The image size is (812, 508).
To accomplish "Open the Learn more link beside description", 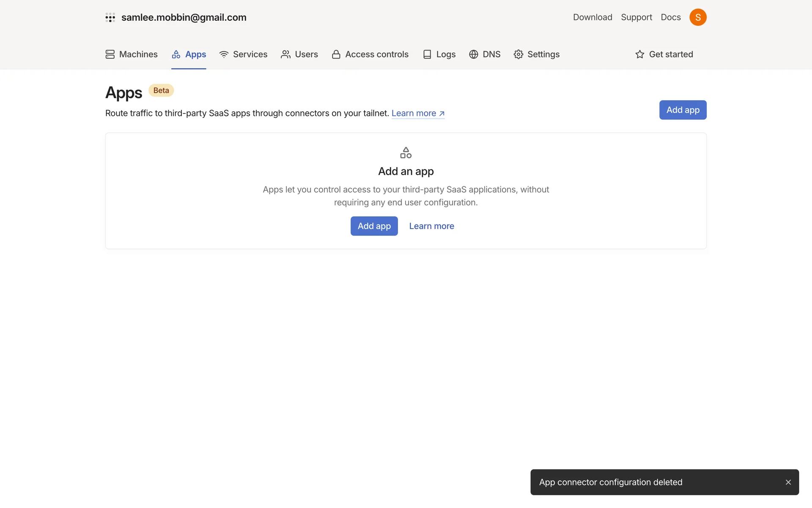I will point(418,113).
